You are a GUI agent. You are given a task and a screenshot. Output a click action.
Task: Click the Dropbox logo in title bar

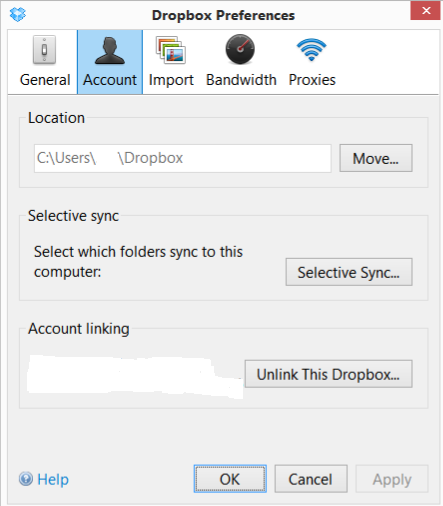pyautogui.click(x=18, y=14)
